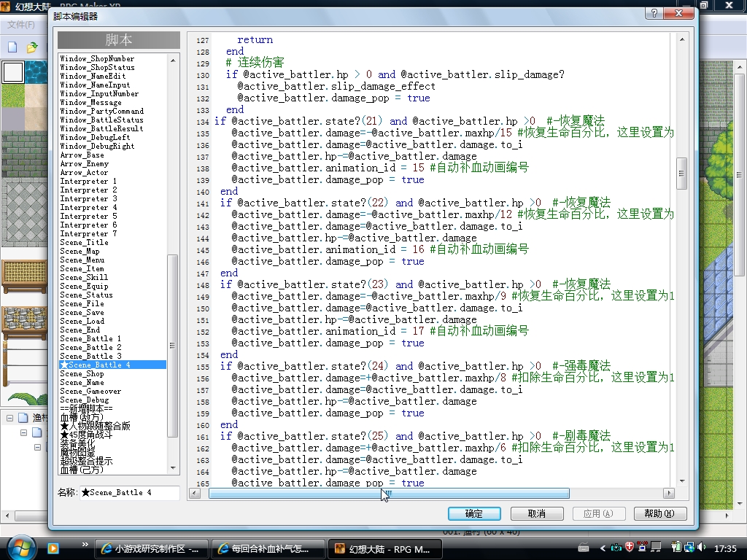The height and width of the screenshot is (560, 747).
Task: Click the volume speaker tray icon
Action: [702, 548]
